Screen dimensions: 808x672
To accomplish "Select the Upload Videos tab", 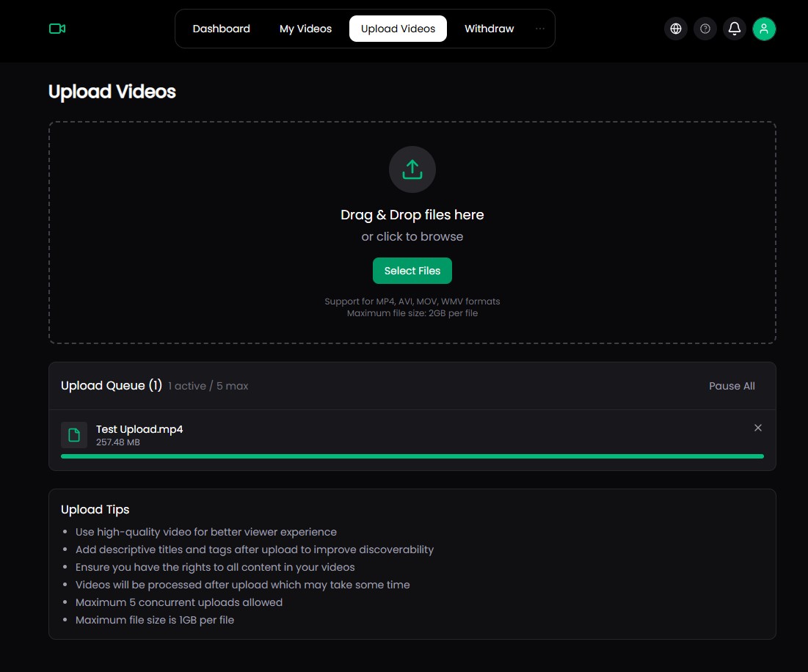I will (398, 29).
